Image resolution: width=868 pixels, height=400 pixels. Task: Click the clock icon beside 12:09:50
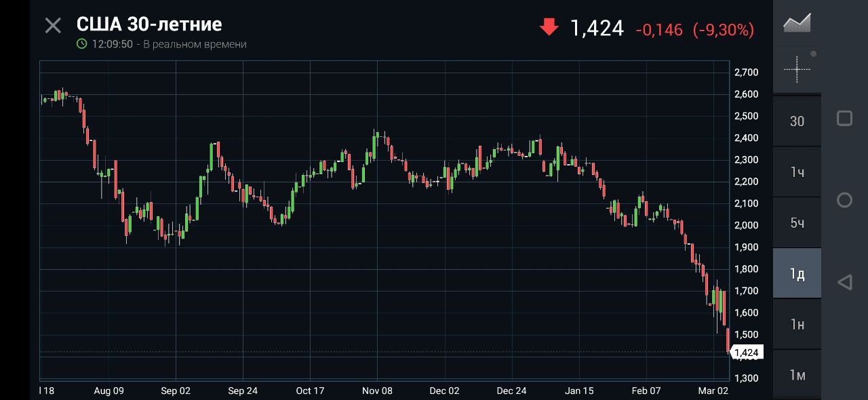(82, 44)
